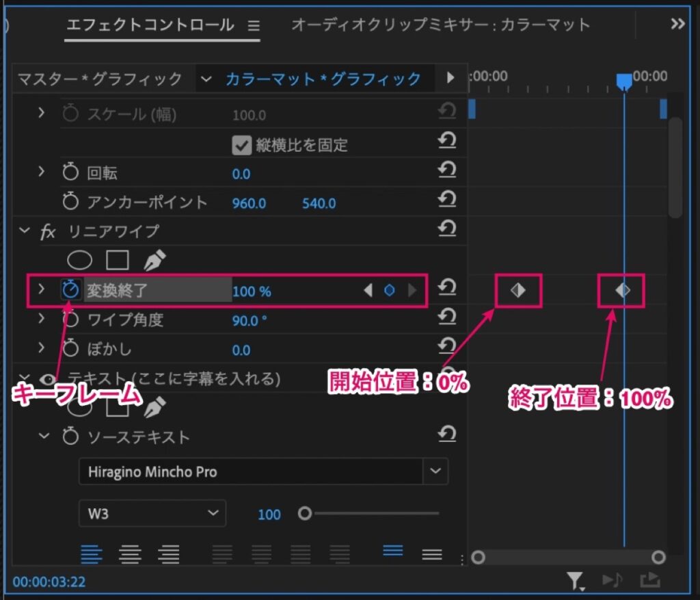
Task: Toggle the fx button for リニアワイプ
Action: point(48,231)
